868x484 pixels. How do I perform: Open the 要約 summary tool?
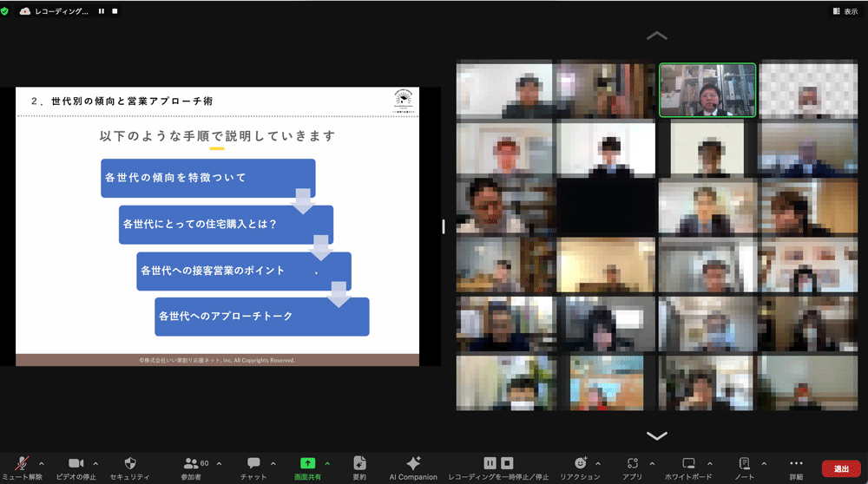point(359,464)
